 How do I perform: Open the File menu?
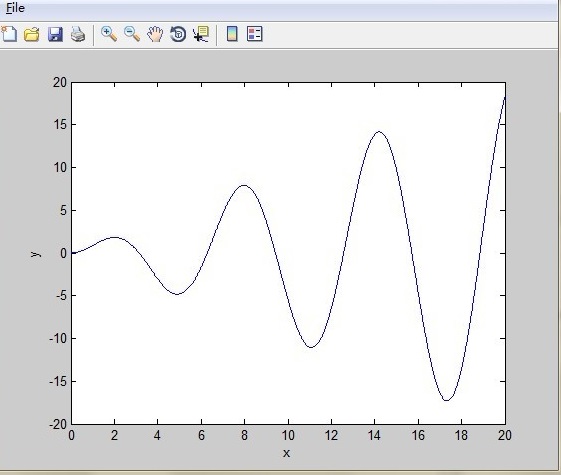(x=15, y=8)
